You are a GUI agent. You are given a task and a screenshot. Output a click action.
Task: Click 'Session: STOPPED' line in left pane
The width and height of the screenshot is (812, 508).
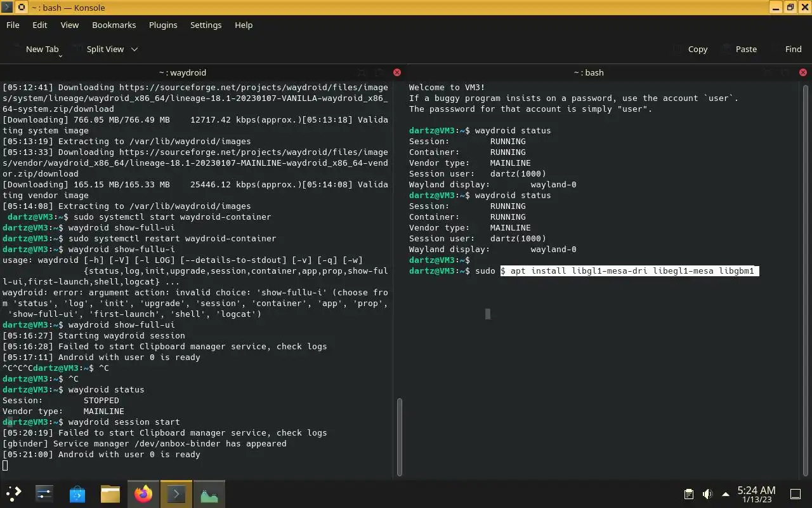pos(61,401)
